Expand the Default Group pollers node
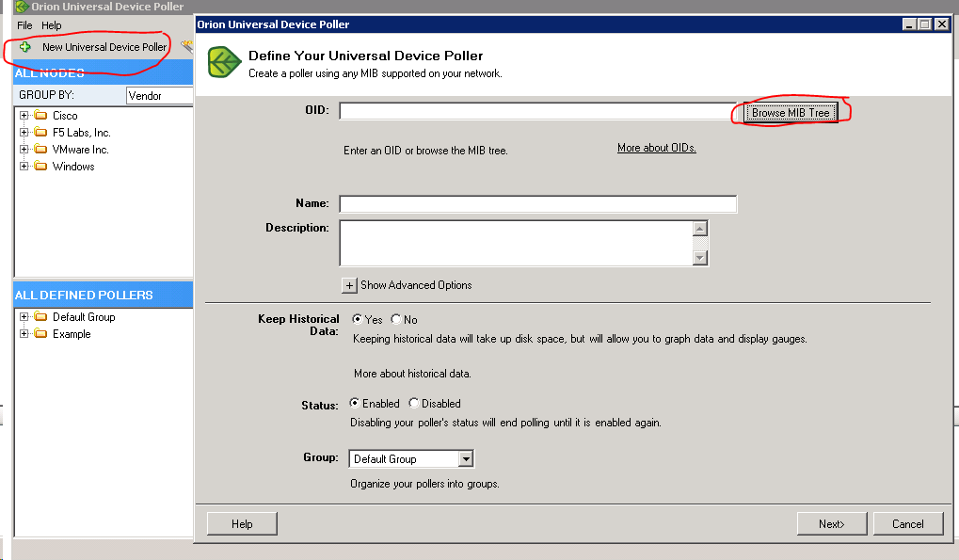 click(x=24, y=316)
